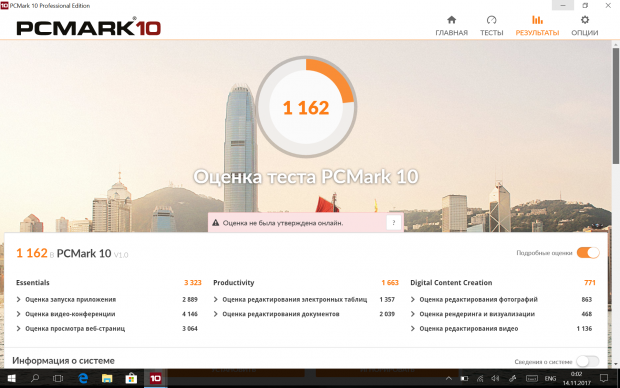Open Microsoft Store icon in taskbar
The image size is (620, 388).
click(x=131, y=379)
